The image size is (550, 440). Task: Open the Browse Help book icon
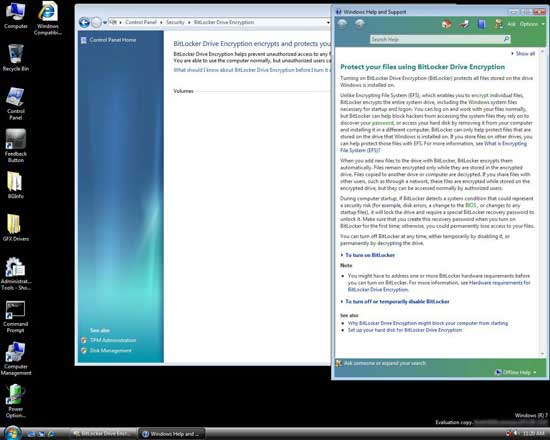point(482,24)
